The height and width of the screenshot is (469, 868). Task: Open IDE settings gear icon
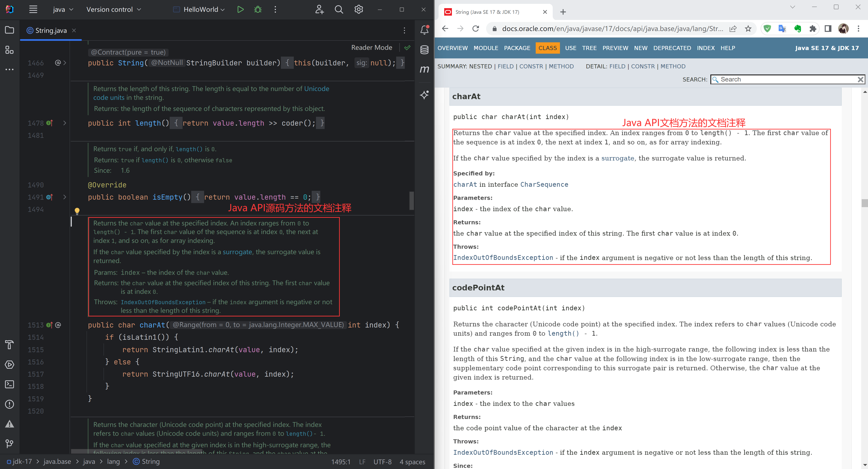click(359, 10)
